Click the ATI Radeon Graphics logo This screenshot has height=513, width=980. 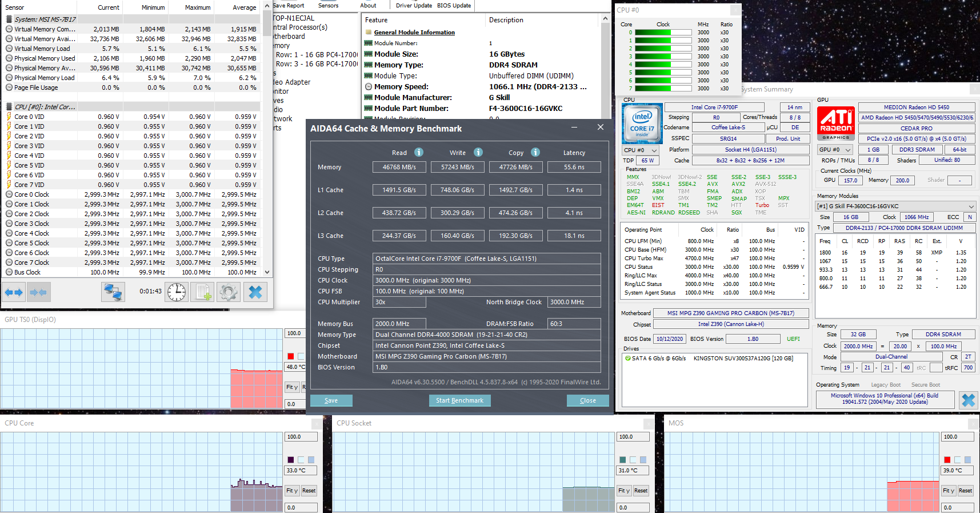(836, 123)
